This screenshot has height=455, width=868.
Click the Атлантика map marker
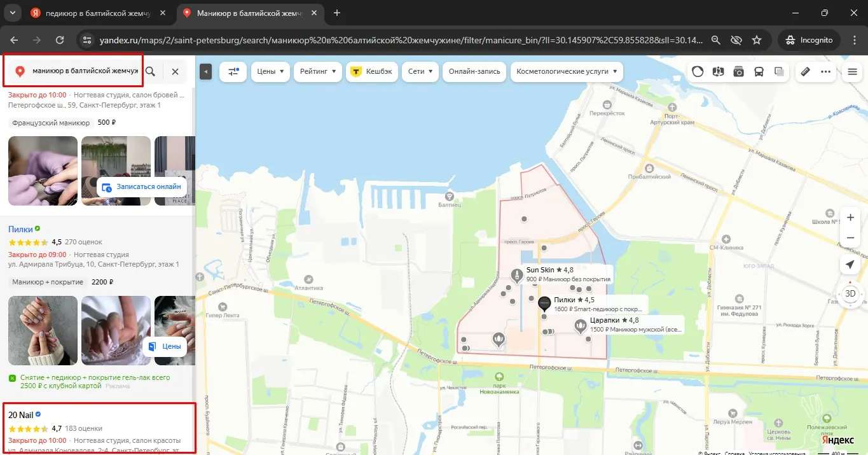(308, 279)
